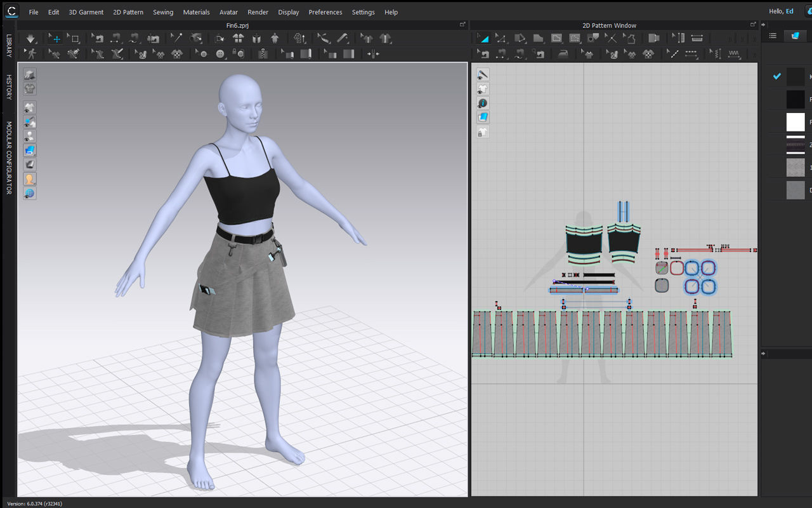The image size is (812, 508).
Task: Expand the LIBRARY side panel
Action: click(x=9, y=46)
